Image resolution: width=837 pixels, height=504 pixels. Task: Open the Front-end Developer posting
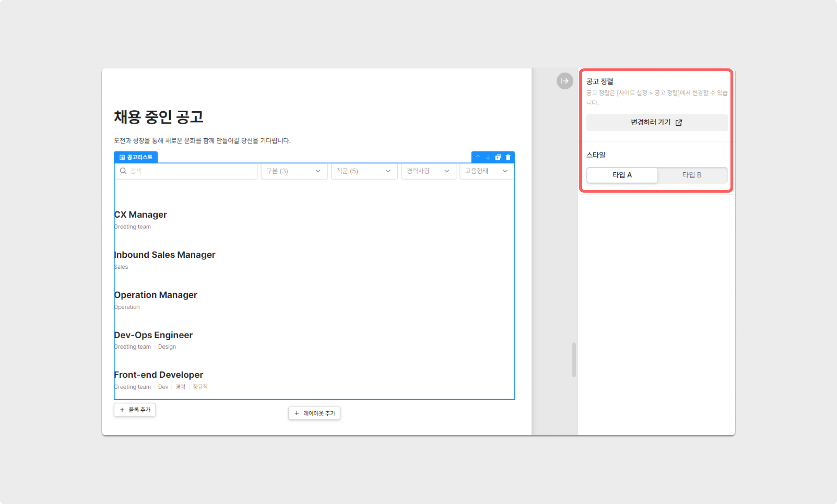(x=159, y=375)
